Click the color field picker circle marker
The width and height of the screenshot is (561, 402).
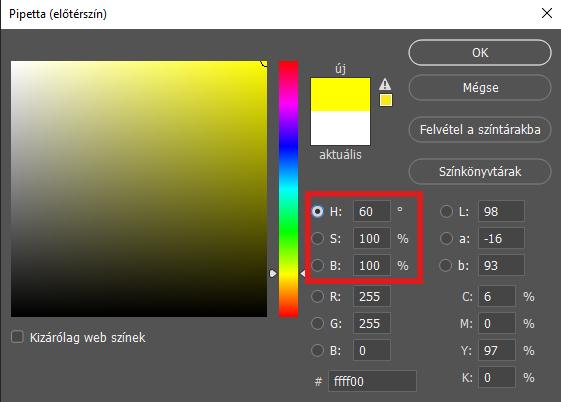pyautogui.click(x=264, y=63)
